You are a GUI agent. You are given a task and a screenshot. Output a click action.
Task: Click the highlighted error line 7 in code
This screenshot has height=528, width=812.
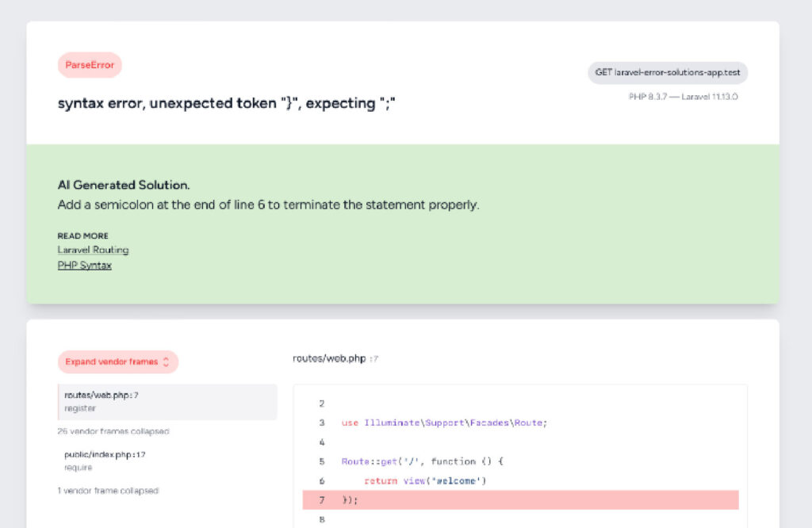click(520, 499)
